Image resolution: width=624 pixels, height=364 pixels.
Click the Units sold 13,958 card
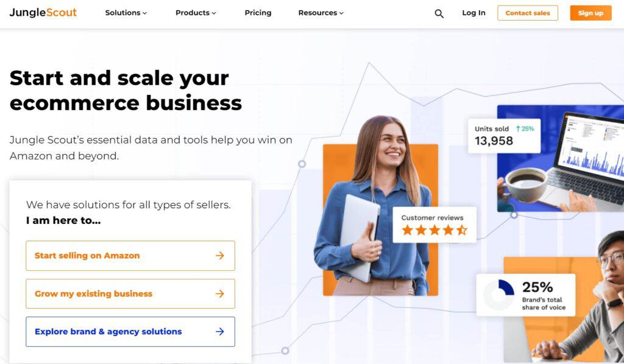point(504,136)
